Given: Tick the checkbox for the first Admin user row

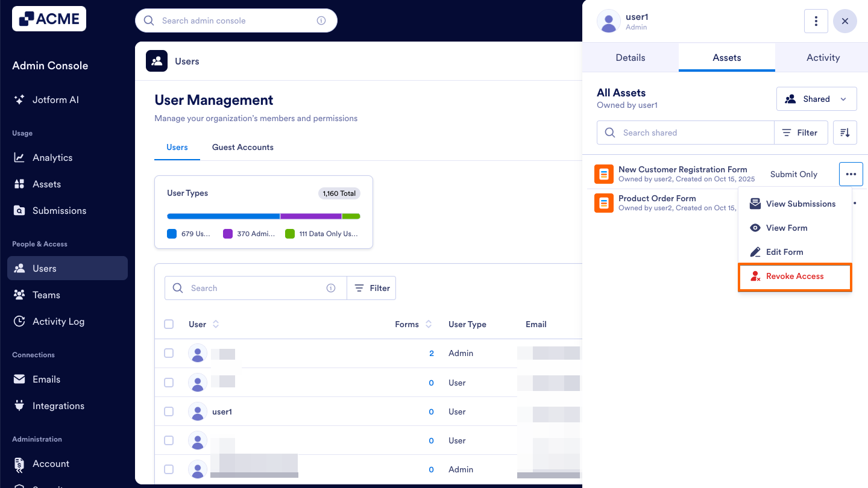Looking at the screenshot, I should (169, 353).
